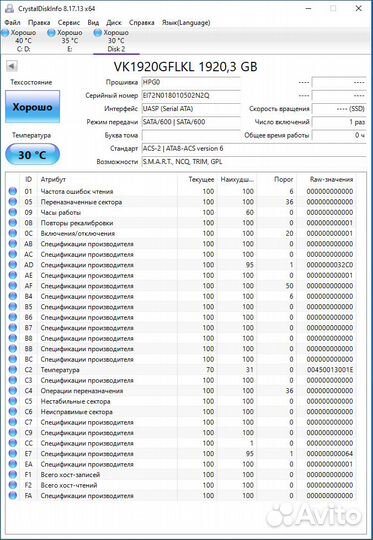Click status icon of attribute B4

coord(13,296)
